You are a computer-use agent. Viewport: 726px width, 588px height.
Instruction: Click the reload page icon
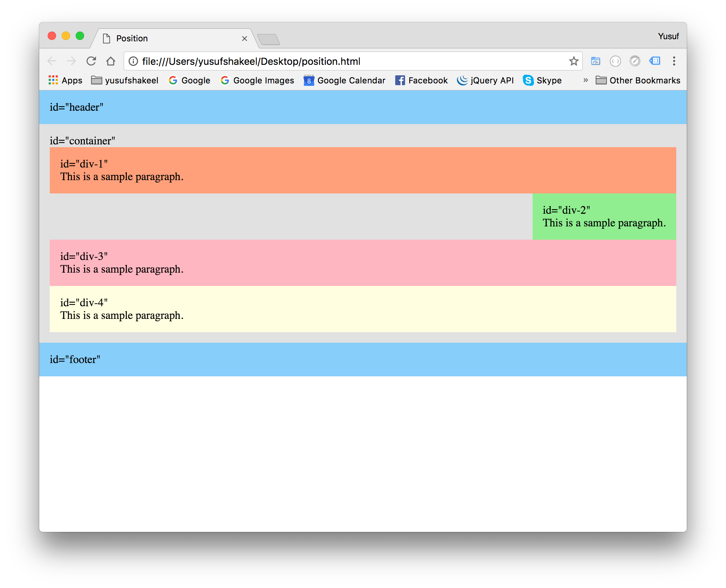pos(91,61)
